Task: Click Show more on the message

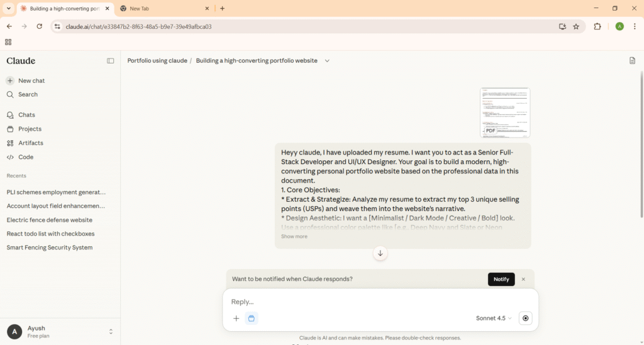Action: 294,237
